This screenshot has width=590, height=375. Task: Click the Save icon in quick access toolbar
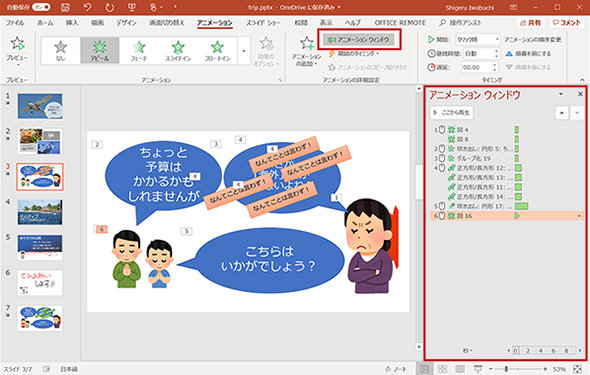tap(65, 7)
